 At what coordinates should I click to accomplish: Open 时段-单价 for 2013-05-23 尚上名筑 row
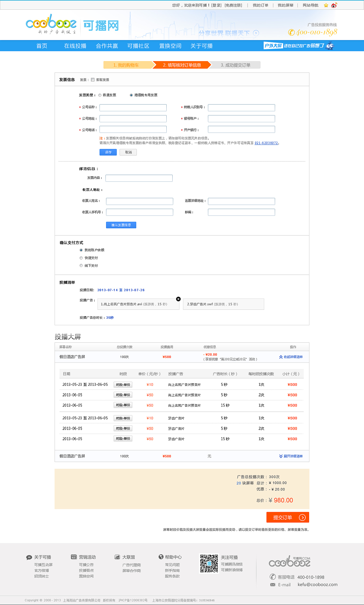coord(123,385)
